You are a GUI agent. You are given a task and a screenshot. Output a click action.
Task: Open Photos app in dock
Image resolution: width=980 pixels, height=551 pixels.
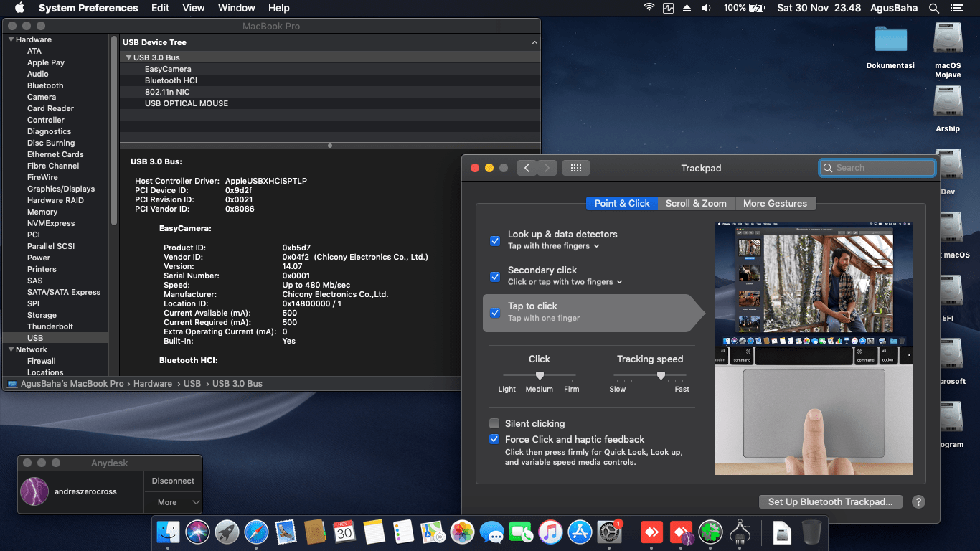(462, 532)
